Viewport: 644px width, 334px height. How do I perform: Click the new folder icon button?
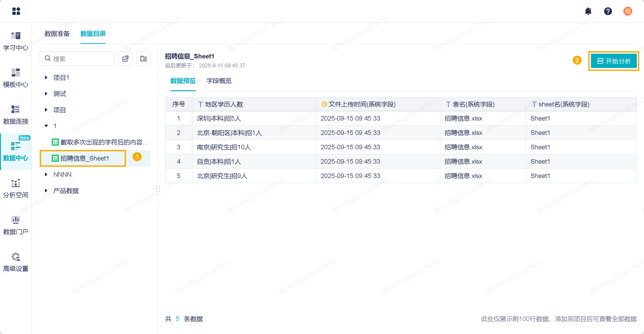[x=143, y=59]
